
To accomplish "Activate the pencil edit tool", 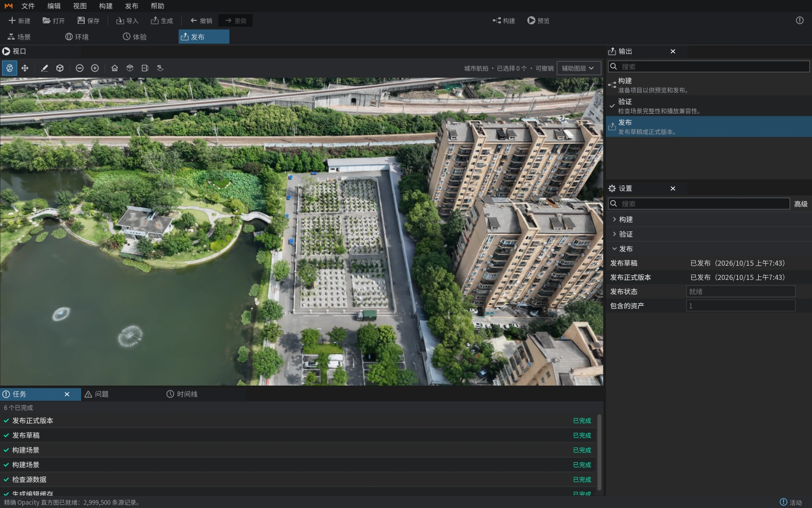I will [x=45, y=68].
